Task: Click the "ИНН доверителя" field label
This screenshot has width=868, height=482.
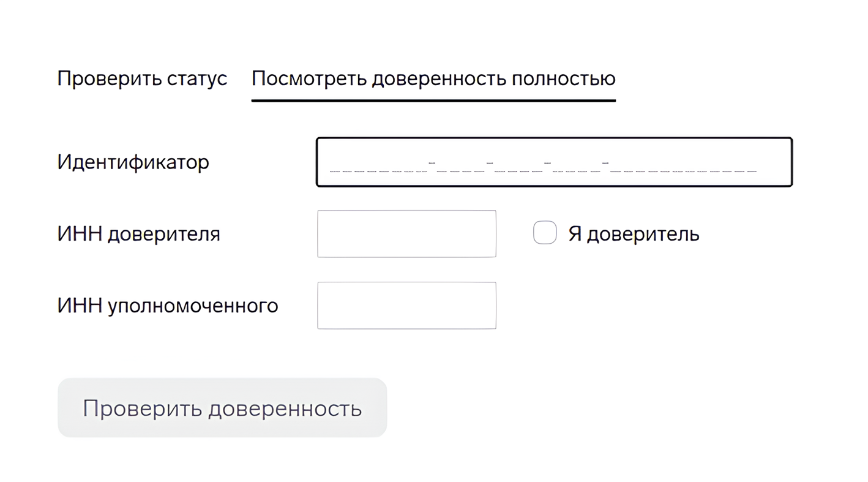Action: (138, 234)
